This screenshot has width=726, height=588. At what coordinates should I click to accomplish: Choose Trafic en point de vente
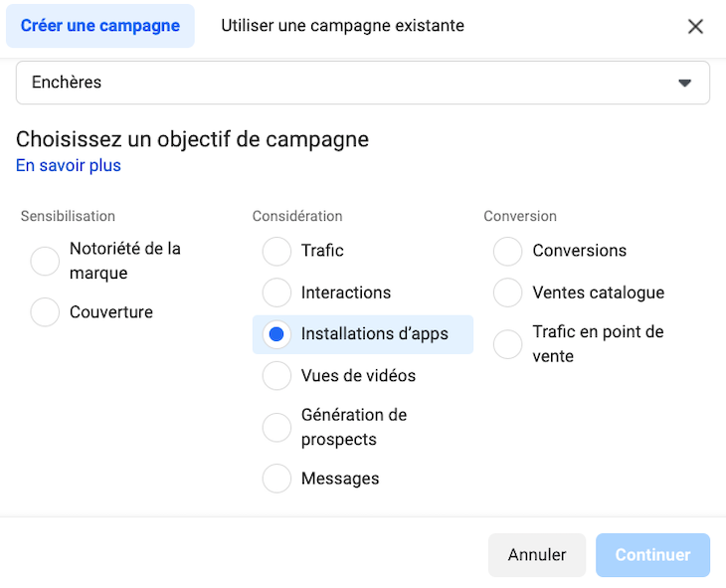508,344
